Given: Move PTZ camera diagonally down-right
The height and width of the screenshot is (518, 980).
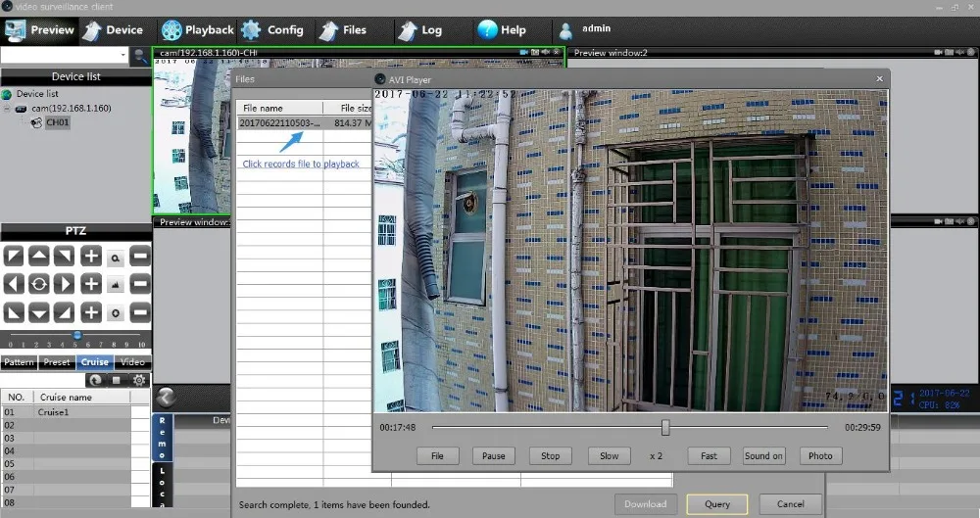Looking at the screenshot, I should 64,312.
